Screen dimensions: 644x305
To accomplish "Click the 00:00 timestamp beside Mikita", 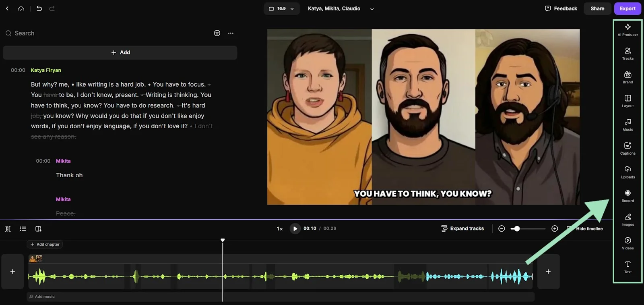I will [x=43, y=161].
